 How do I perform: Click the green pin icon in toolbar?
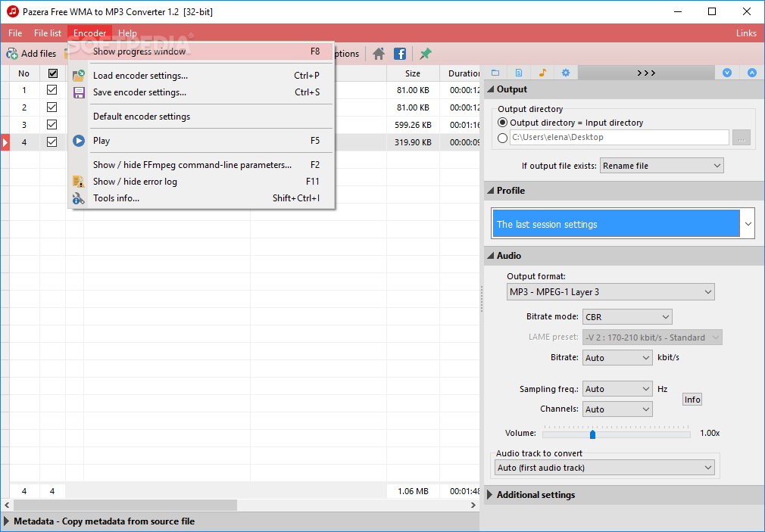click(x=426, y=54)
